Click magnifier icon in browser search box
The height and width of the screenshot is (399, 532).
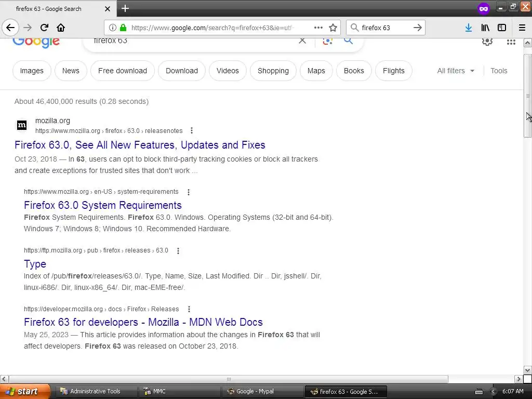tap(354, 28)
